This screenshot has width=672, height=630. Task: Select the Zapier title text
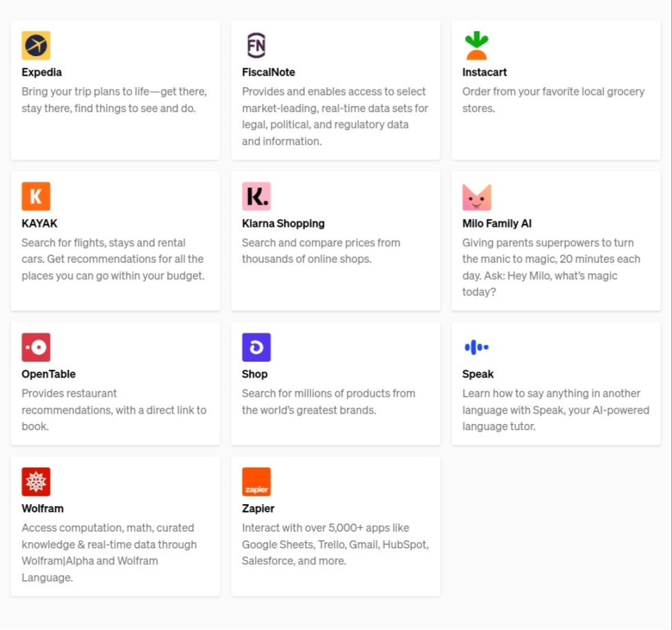coord(258,509)
